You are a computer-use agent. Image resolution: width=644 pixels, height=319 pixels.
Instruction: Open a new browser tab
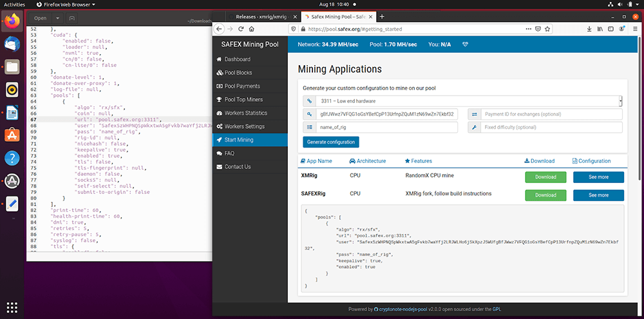click(382, 17)
